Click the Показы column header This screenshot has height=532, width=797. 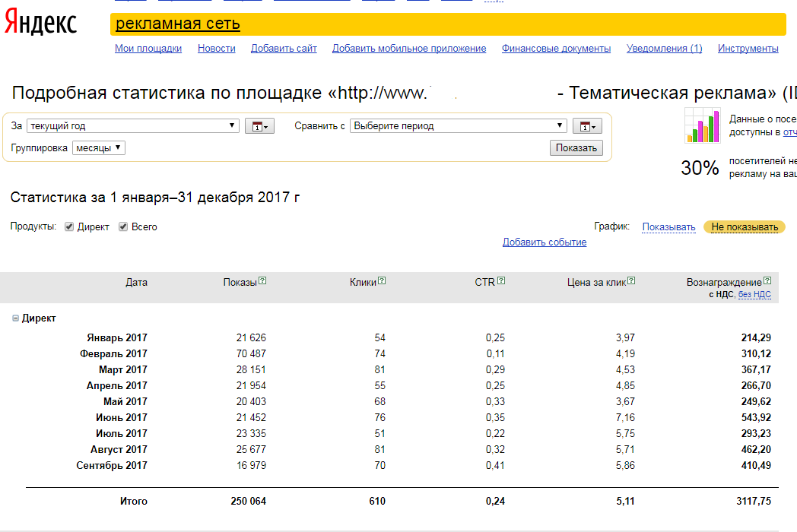click(240, 283)
